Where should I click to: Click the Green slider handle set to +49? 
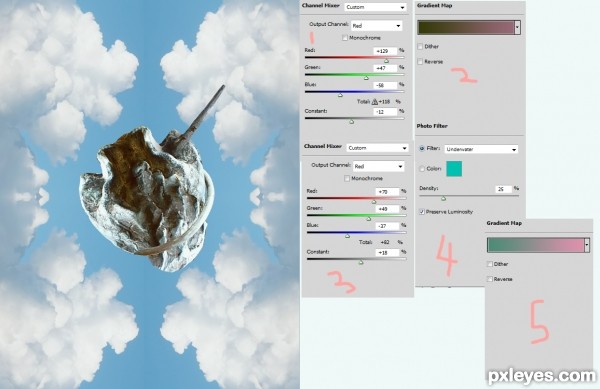(x=368, y=219)
